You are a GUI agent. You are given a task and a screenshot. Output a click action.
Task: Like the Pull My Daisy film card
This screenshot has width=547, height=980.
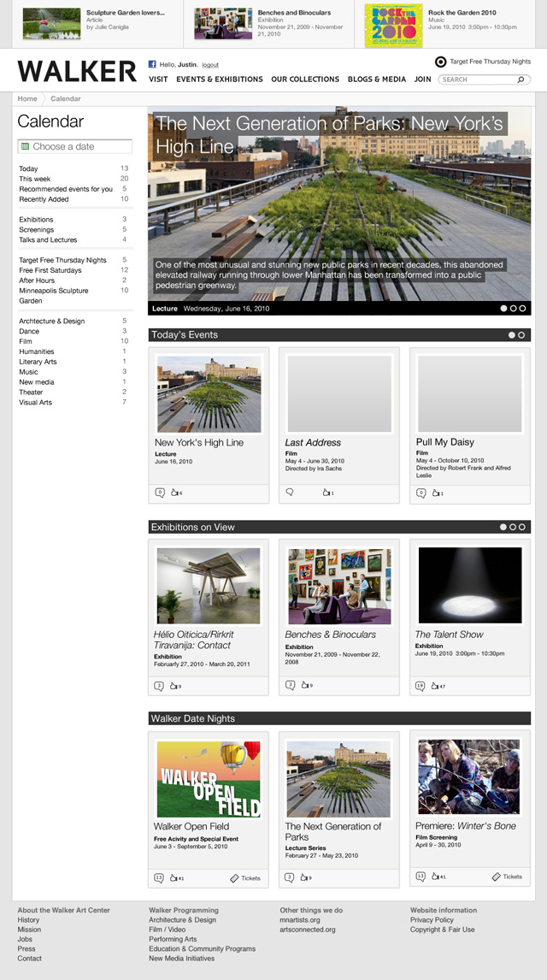436,493
